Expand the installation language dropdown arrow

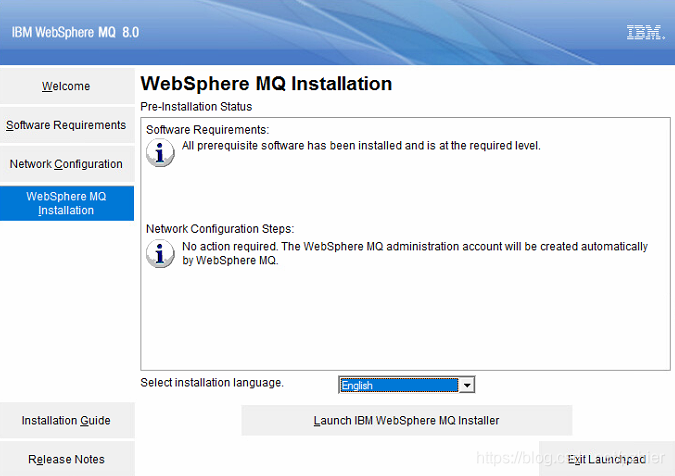click(x=467, y=385)
